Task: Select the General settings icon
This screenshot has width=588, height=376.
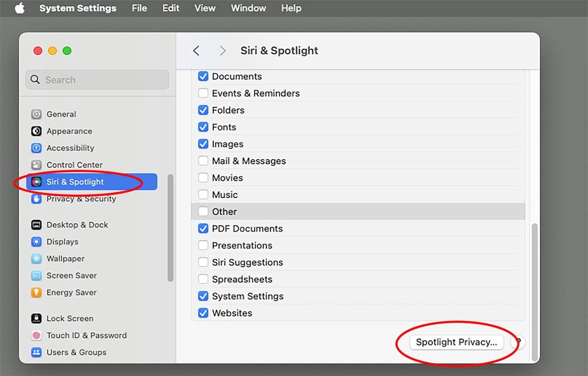Action: (x=36, y=114)
